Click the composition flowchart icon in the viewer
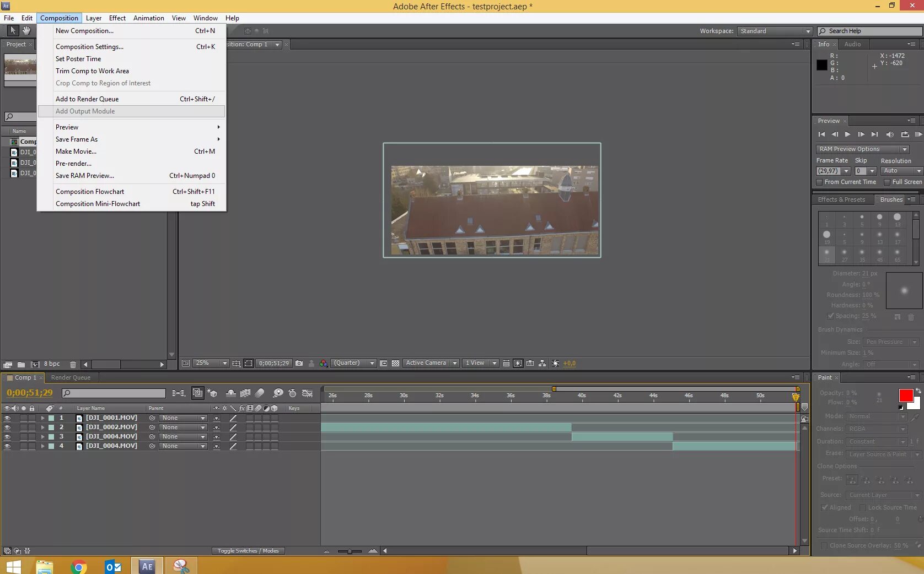 pyautogui.click(x=542, y=364)
